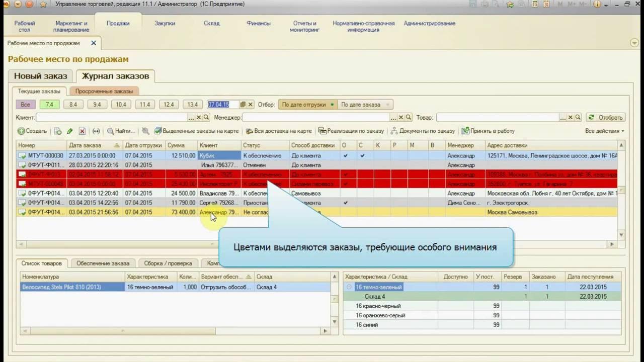
Task: Open the Финансы section
Action: 259,23
